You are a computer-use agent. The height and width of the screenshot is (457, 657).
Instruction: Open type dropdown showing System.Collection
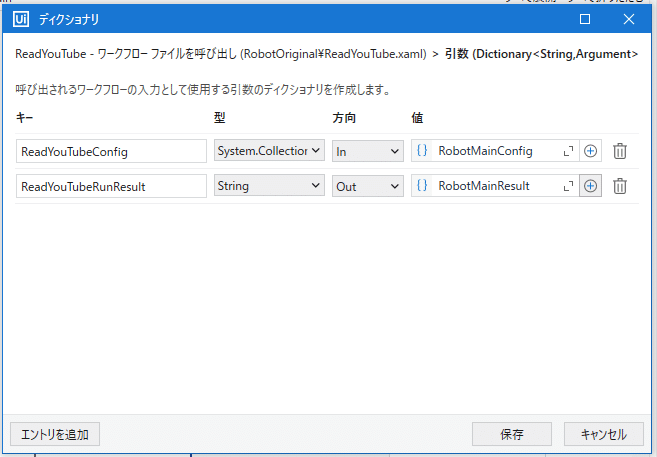click(x=269, y=150)
